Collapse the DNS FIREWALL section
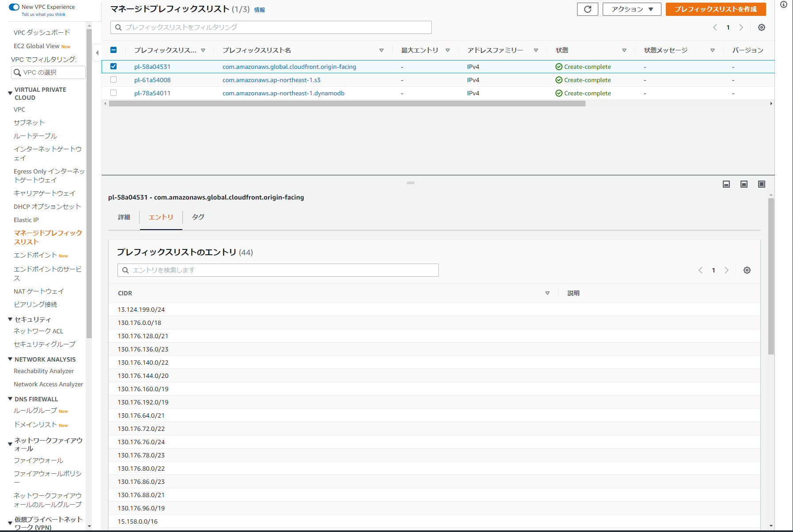The image size is (793, 532). click(x=10, y=399)
